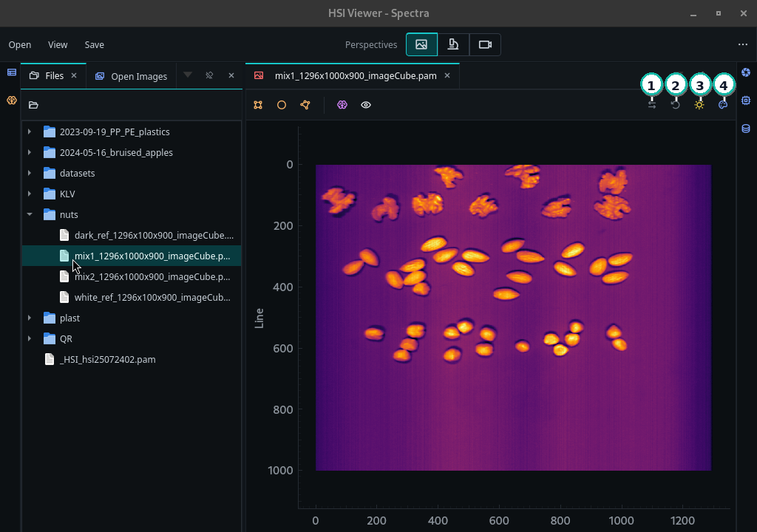Switch to the image perspective

point(421,44)
